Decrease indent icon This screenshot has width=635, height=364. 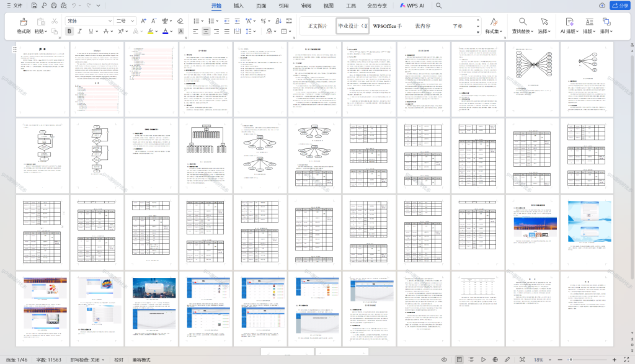(x=227, y=21)
